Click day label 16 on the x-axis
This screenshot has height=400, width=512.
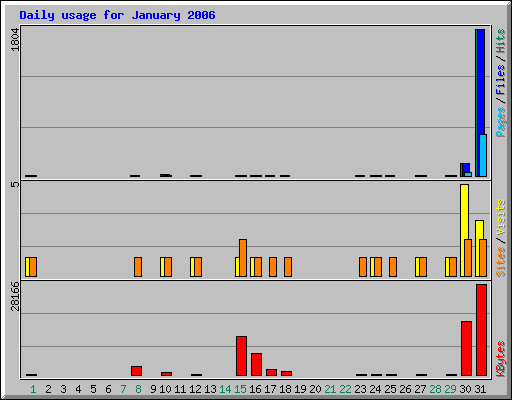(255, 389)
